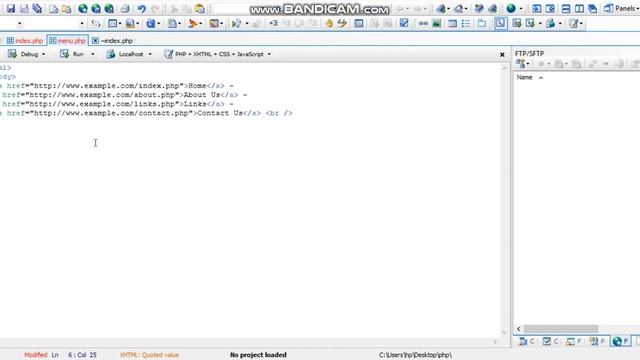Click the 'XHTML: Quoted value' status text
Viewport: 640px width, 360px height.
click(x=149, y=355)
